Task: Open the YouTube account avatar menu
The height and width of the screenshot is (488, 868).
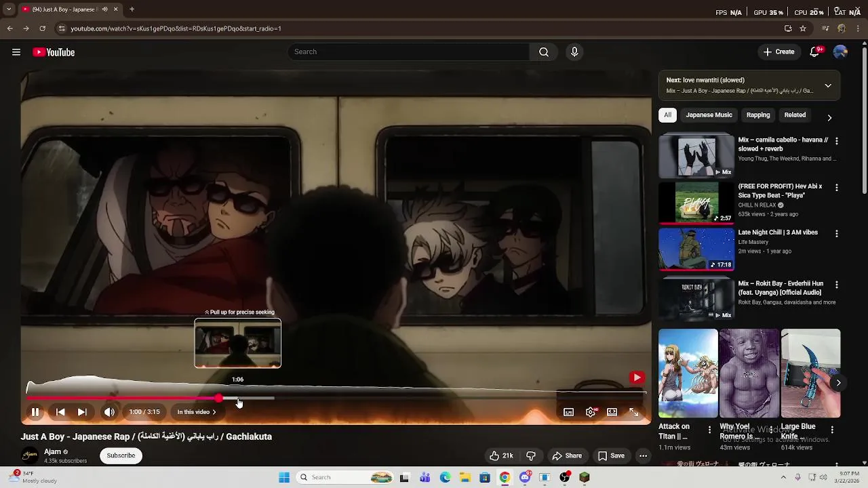Action: (x=840, y=52)
